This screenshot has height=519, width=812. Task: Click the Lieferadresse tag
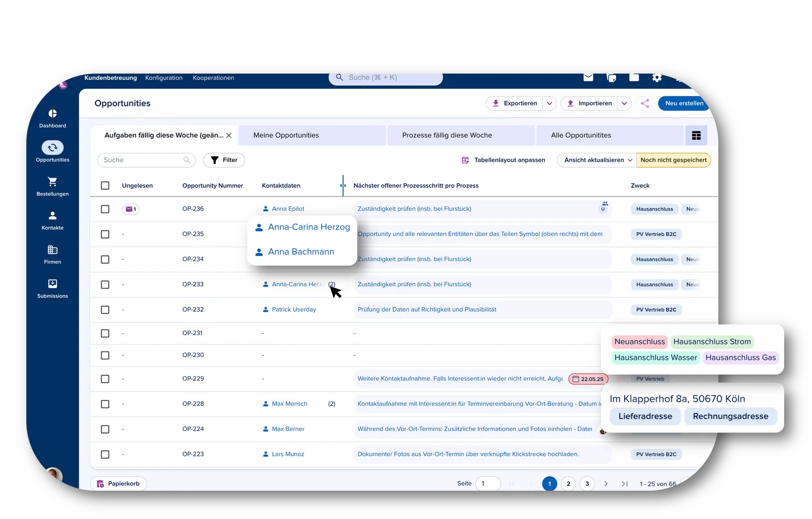(645, 416)
